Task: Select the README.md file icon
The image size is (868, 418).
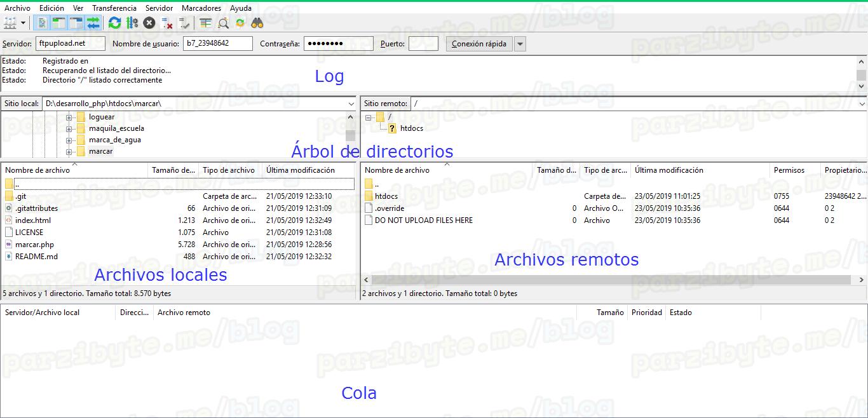Action: (x=9, y=257)
